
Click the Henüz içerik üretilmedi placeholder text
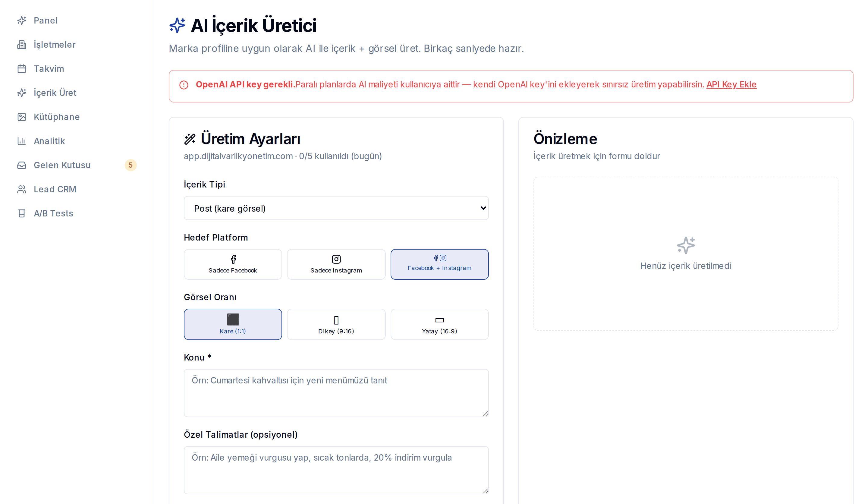(x=686, y=266)
